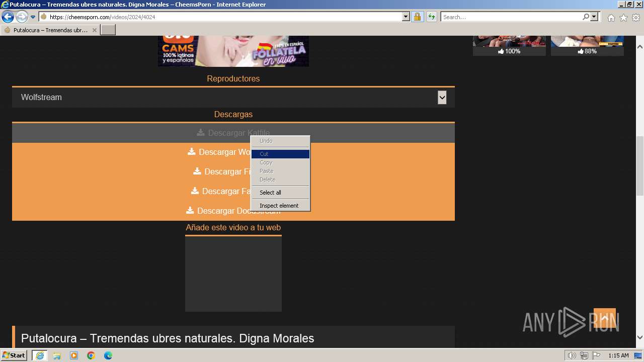Choose Undo in the context menu
This screenshot has height=362, width=644.
click(x=280, y=141)
